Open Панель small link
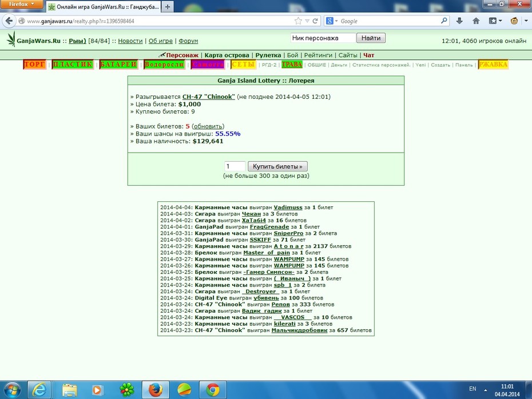The width and height of the screenshot is (532, 399). [464, 65]
